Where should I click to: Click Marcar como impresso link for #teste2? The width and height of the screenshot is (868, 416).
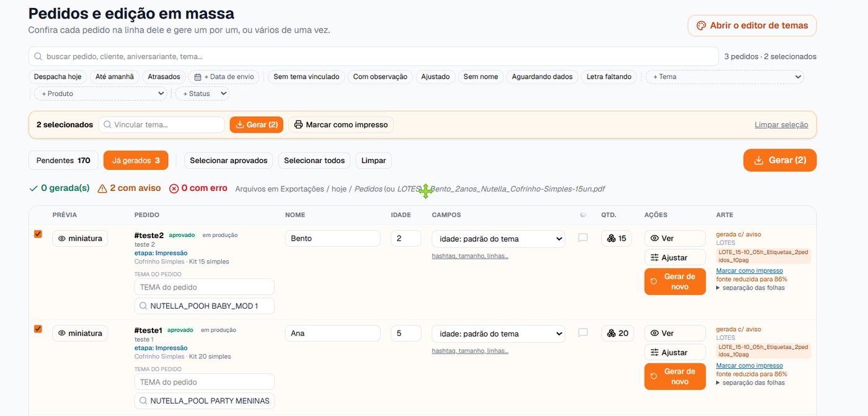tap(750, 271)
